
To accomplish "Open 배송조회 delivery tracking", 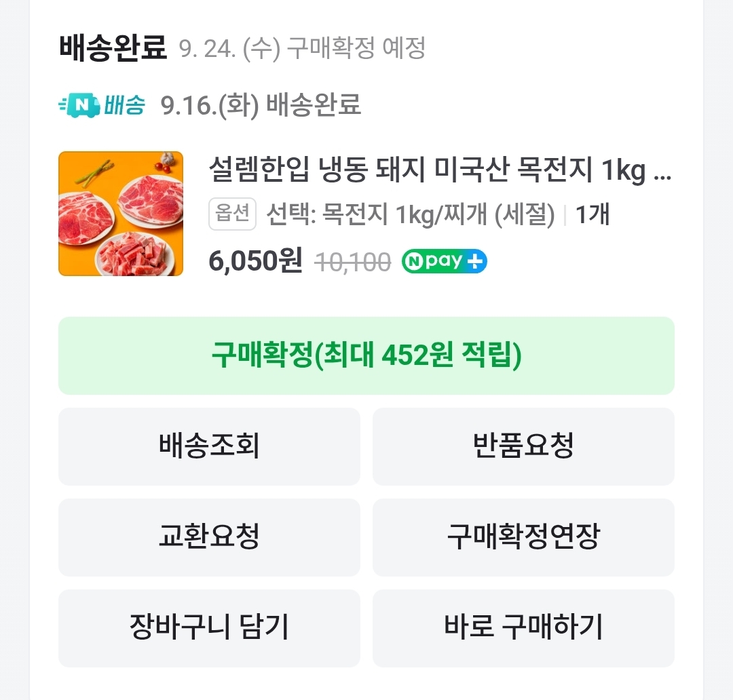I will click(x=209, y=446).
